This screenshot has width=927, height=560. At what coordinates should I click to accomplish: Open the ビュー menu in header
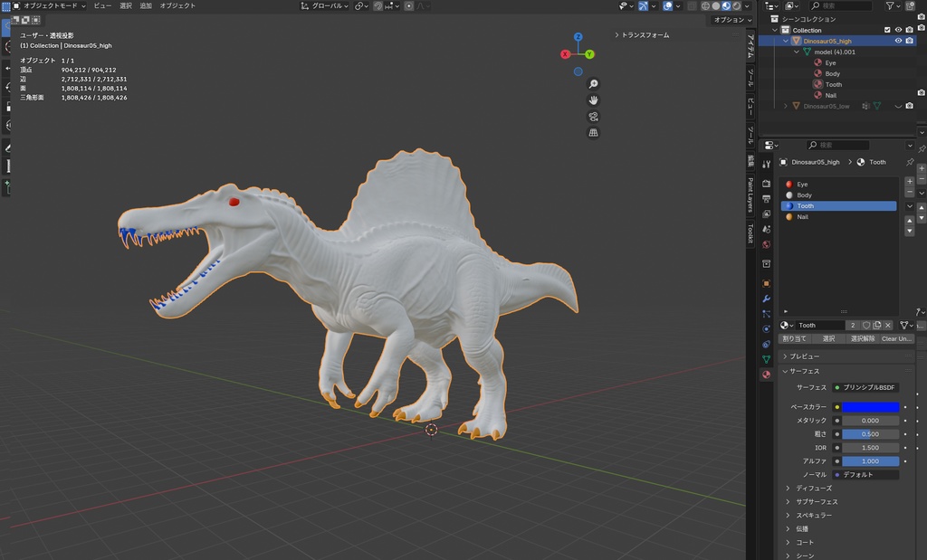(102, 5)
